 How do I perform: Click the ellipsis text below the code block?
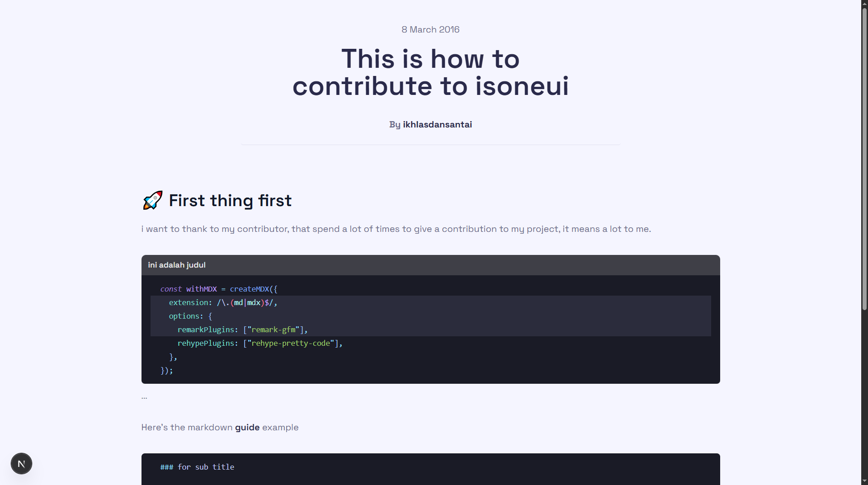point(144,397)
